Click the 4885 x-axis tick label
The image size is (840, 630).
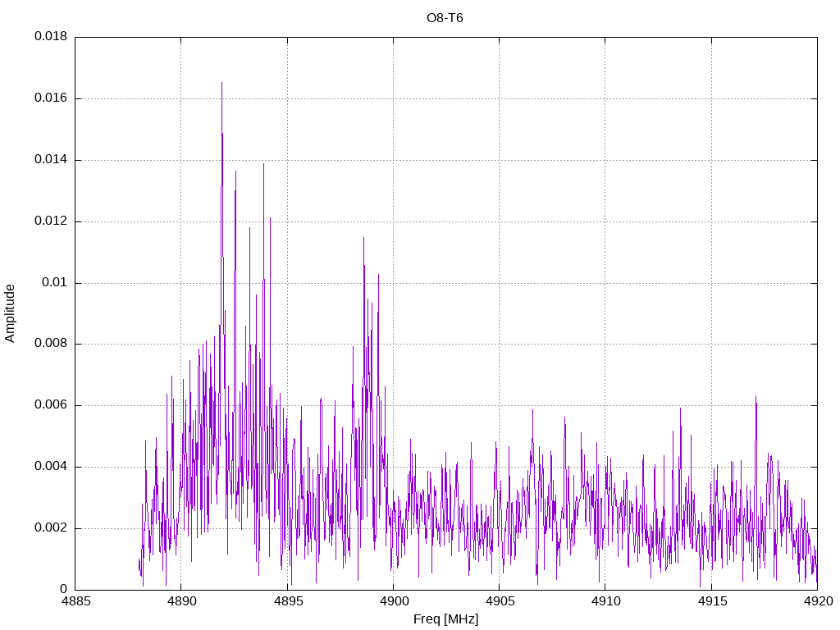pyautogui.click(x=75, y=601)
